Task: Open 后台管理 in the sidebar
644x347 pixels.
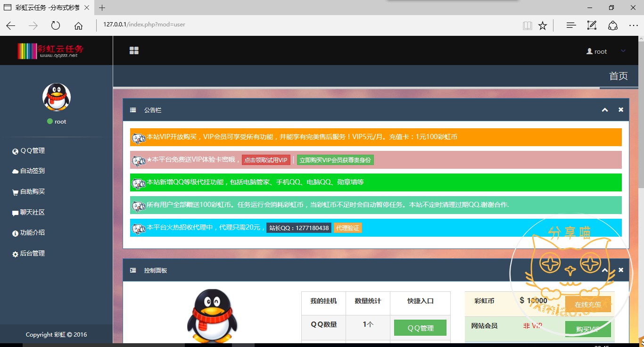Action: click(x=33, y=253)
